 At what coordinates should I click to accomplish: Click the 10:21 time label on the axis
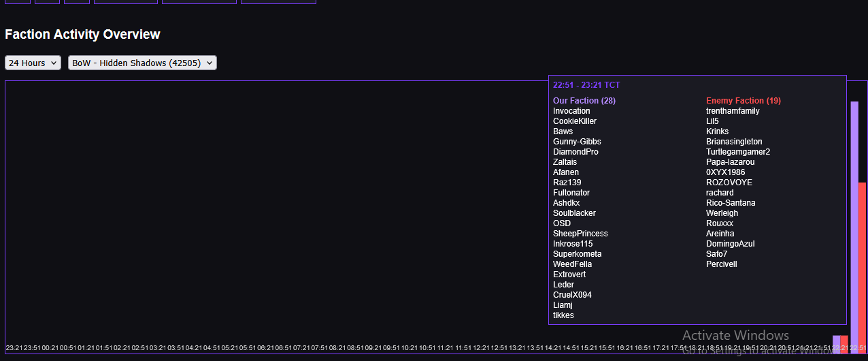(x=409, y=347)
